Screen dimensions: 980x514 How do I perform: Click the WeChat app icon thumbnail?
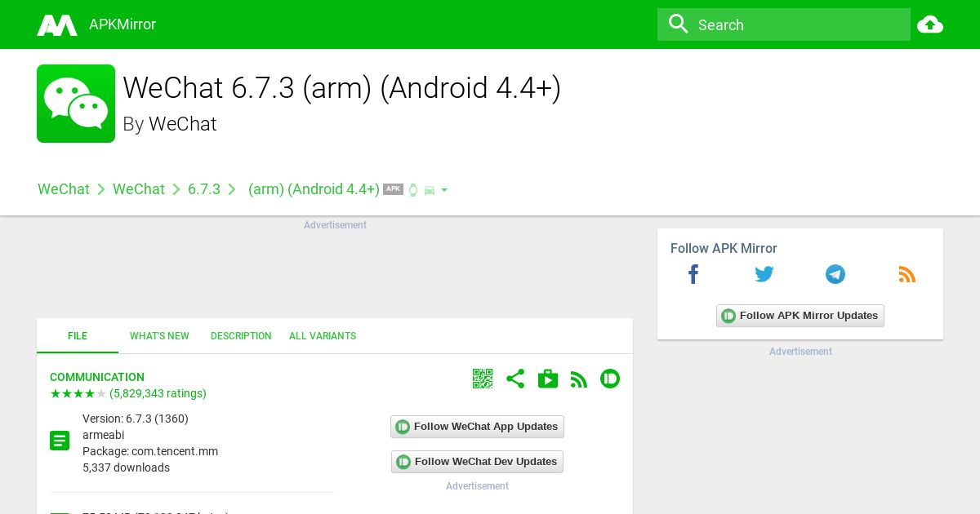tap(76, 104)
